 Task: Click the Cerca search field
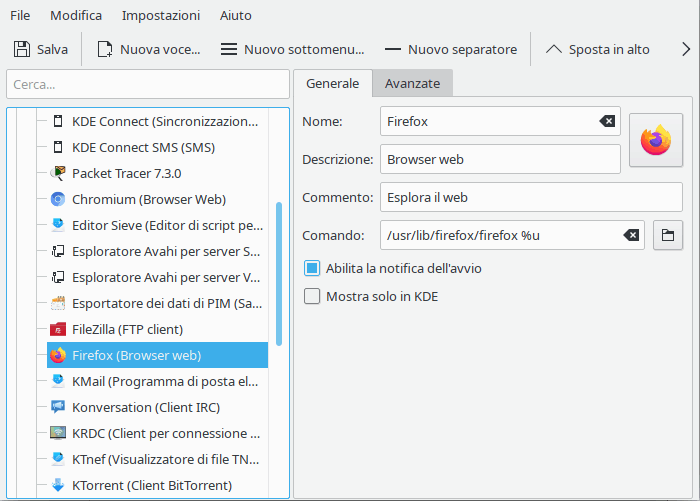click(x=147, y=85)
